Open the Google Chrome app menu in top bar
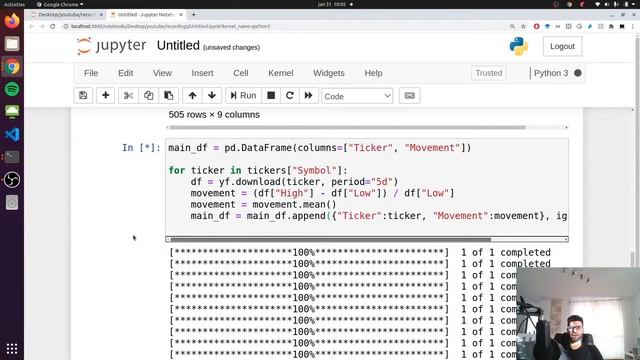Viewport: 640px width, 360px height. 60,4
